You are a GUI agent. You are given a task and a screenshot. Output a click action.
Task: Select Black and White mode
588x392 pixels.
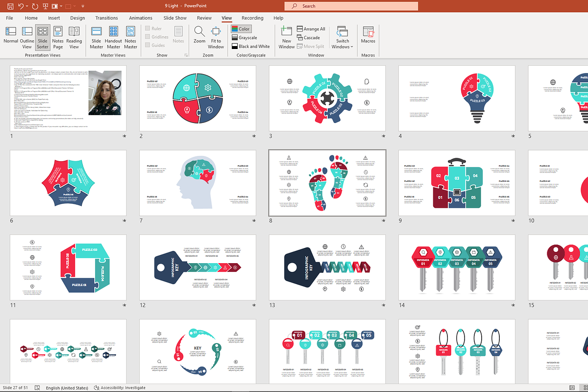(x=251, y=47)
